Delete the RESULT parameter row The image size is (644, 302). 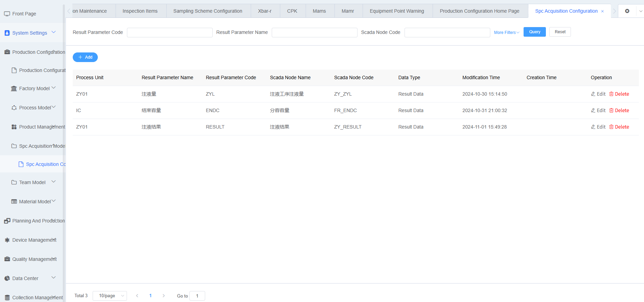(619, 127)
